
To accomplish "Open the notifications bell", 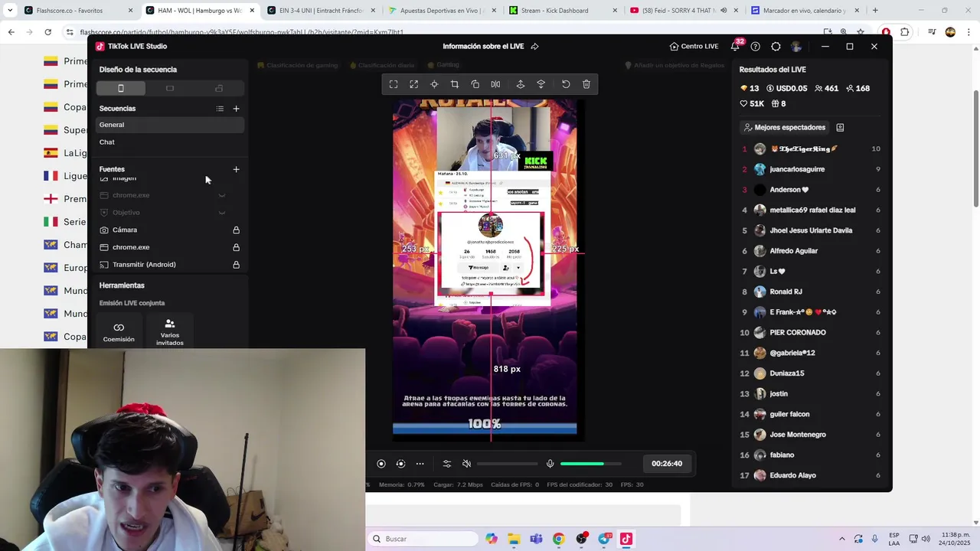I will coord(735,46).
